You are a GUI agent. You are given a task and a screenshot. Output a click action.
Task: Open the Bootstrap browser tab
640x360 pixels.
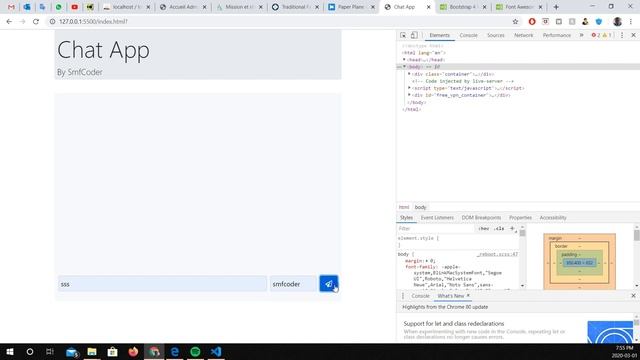tap(462, 7)
